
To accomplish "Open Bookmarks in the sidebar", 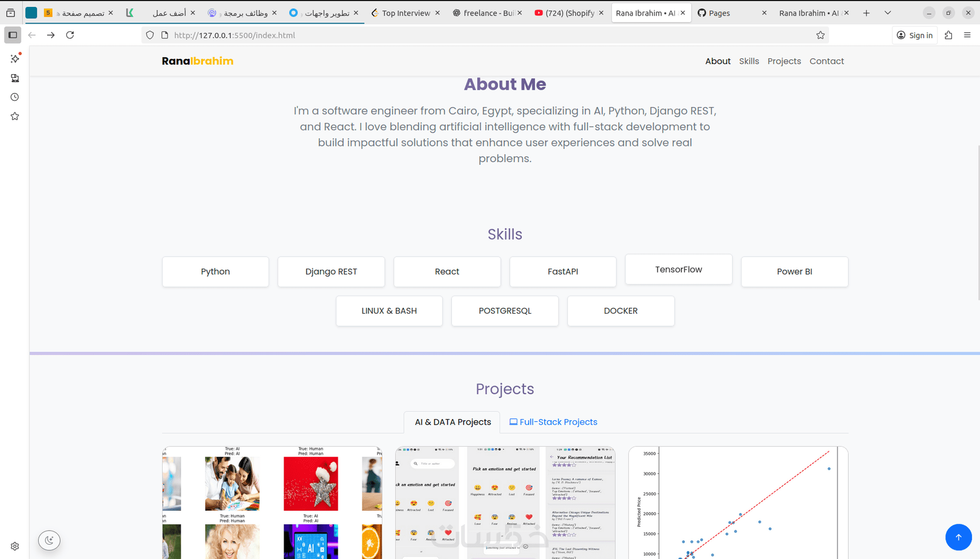I will pyautogui.click(x=15, y=116).
